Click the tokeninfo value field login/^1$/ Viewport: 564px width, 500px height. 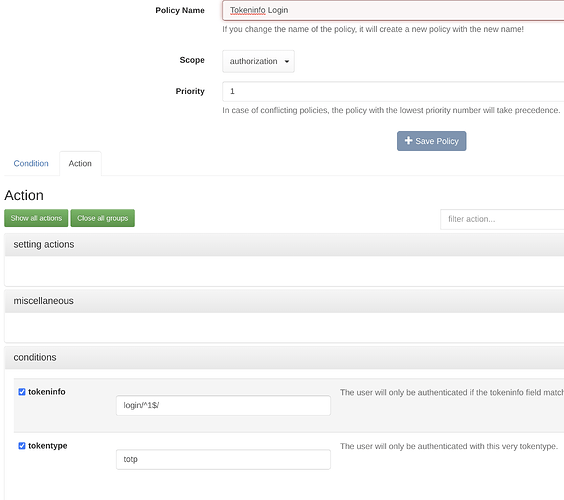223,405
